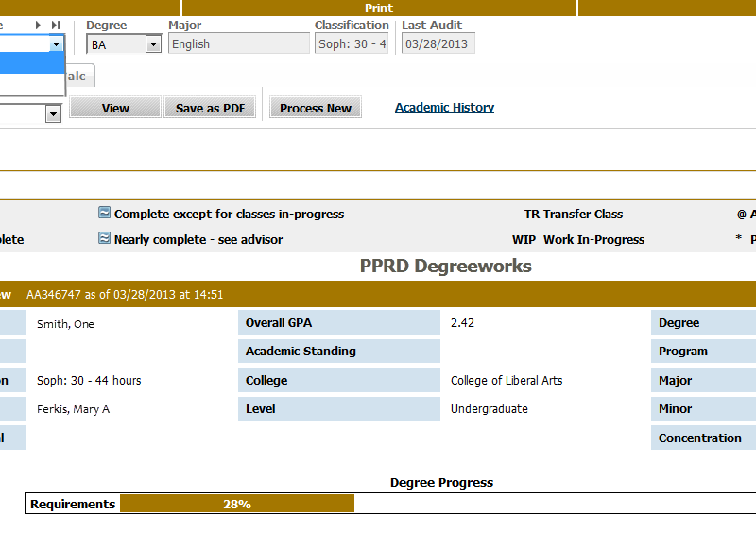The height and width of the screenshot is (533, 756).
Task: Click the audit header bar showing AA346747
Action: pyautogui.click(x=378, y=294)
